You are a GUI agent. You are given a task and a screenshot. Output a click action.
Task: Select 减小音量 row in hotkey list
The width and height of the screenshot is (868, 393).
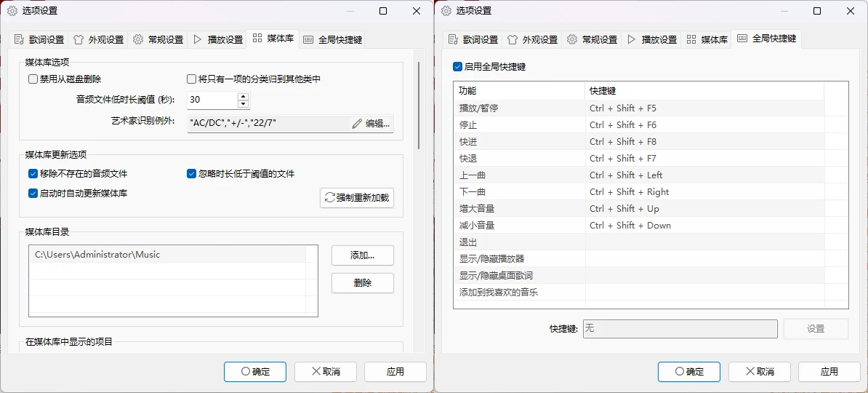pos(639,226)
